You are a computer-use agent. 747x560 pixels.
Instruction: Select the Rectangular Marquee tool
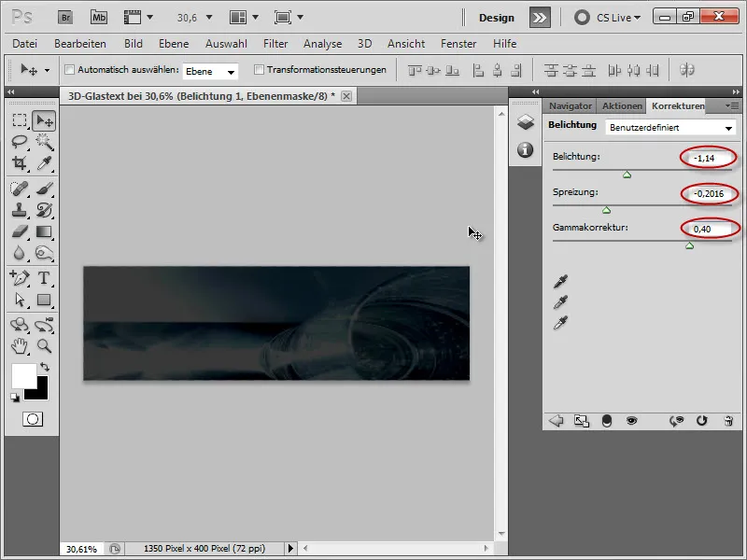coord(20,120)
